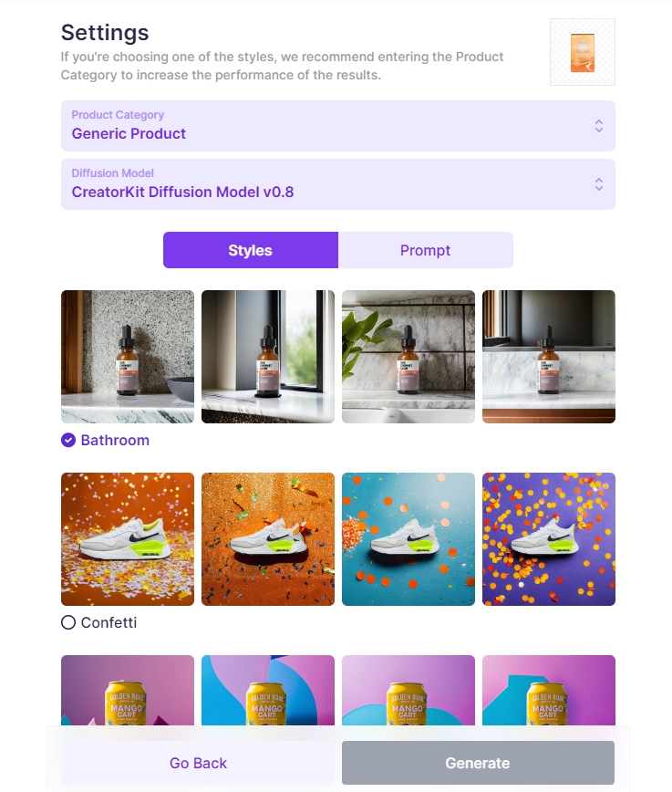Choose the window-side bathroom sample image
The width and height of the screenshot is (672, 792).
click(268, 357)
